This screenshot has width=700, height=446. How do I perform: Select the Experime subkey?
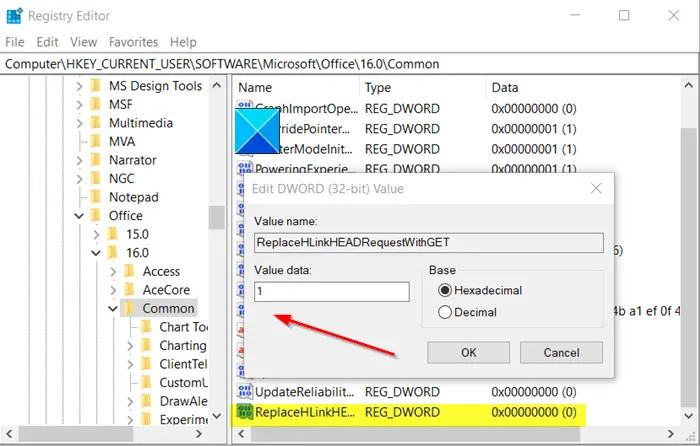(184, 420)
